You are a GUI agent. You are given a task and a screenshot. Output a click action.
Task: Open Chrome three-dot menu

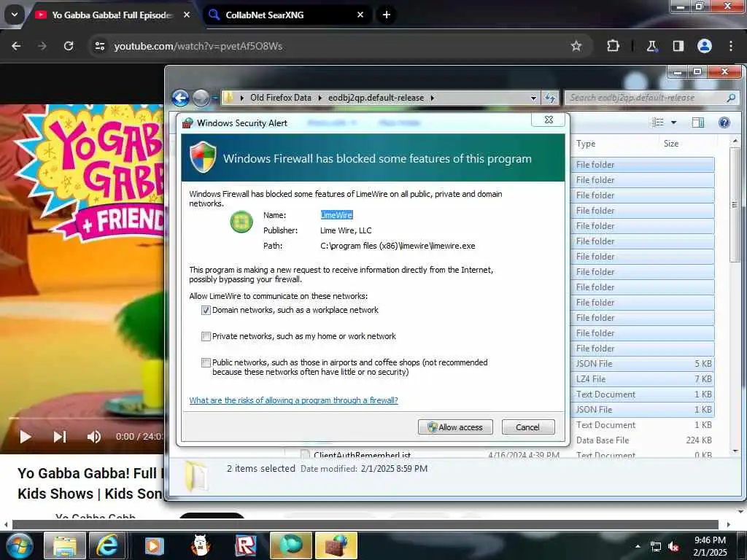[730, 46]
